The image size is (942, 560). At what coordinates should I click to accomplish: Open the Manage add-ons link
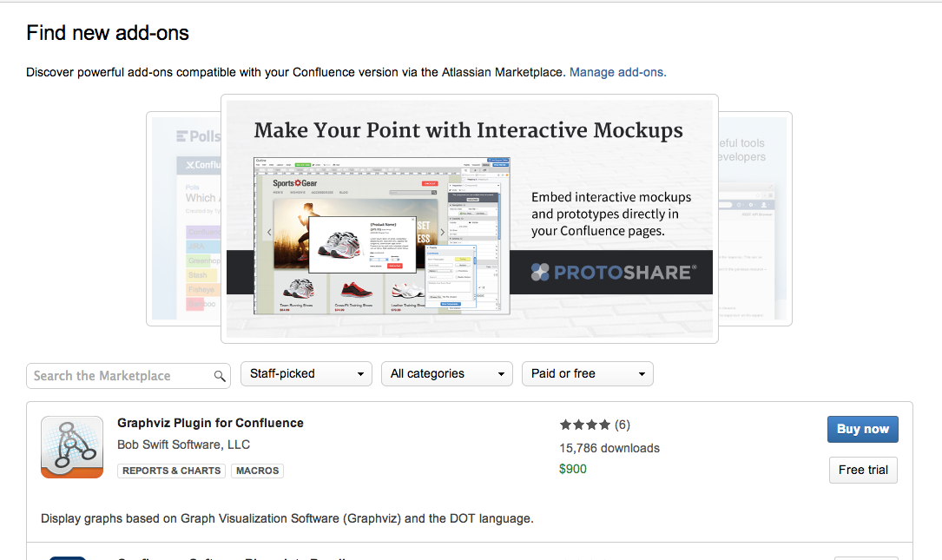[x=617, y=72]
